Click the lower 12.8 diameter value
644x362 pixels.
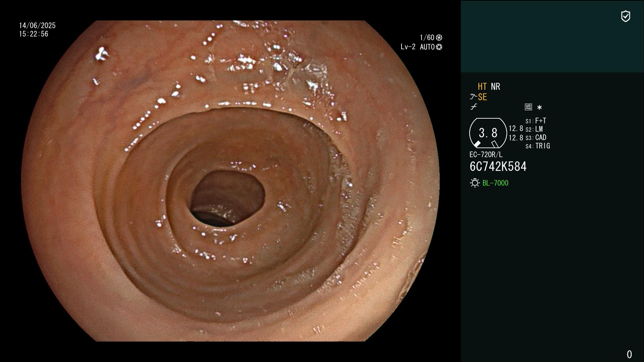pyautogui.click(x=516, y=138)
